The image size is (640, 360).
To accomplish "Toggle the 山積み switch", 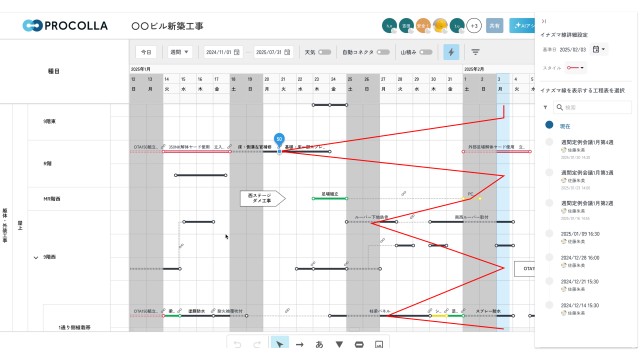I will [426, 52].
